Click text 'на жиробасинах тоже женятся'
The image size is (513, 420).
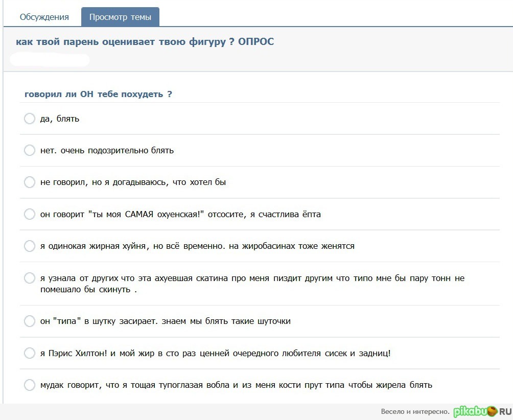pos(292,246)
